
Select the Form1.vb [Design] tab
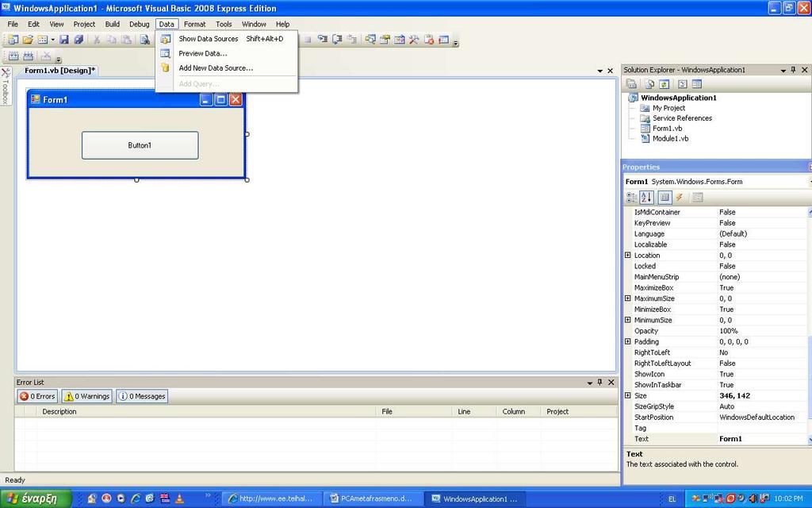coord(60,71)
